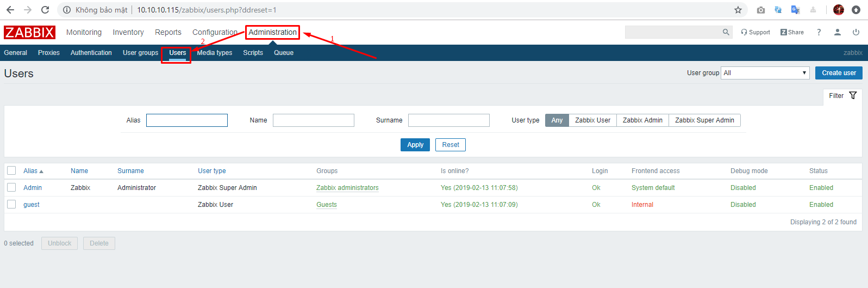Tick the checkbox for Admin user

tap(11, 187)
